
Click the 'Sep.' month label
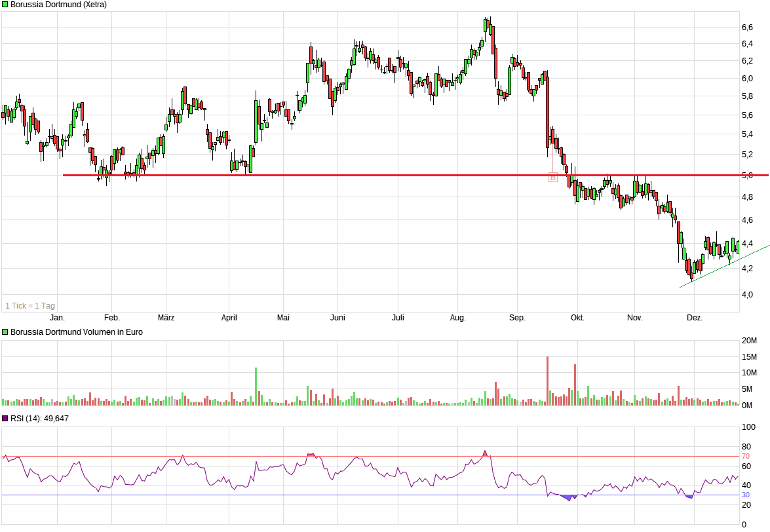tap(517, 318)
